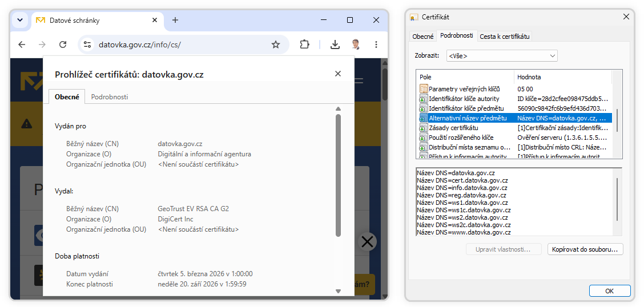Click the address bar showing datovka.gov.cz/info/cs/
Image resolution: width=644 pixels, height=307 pixels.
pyautogui.click(x=183, y=45)
